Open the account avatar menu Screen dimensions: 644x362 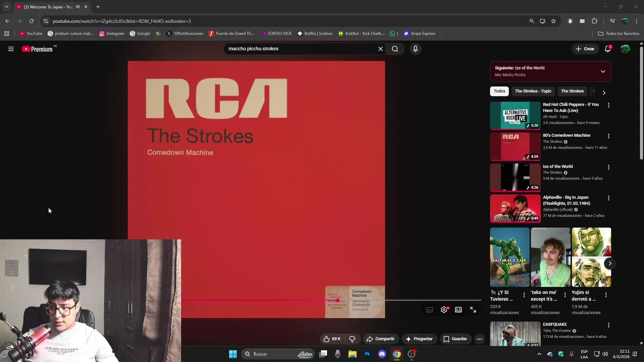coord(625,49)
